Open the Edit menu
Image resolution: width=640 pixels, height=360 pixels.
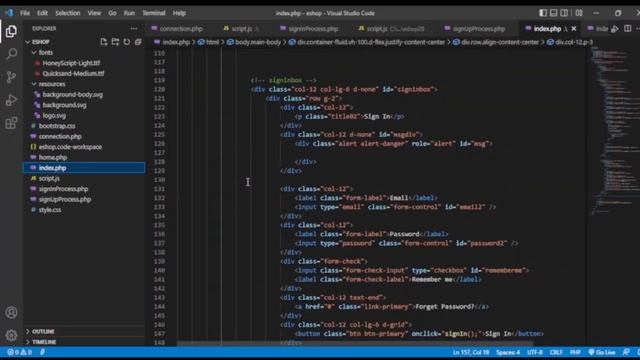click(42, 13)
